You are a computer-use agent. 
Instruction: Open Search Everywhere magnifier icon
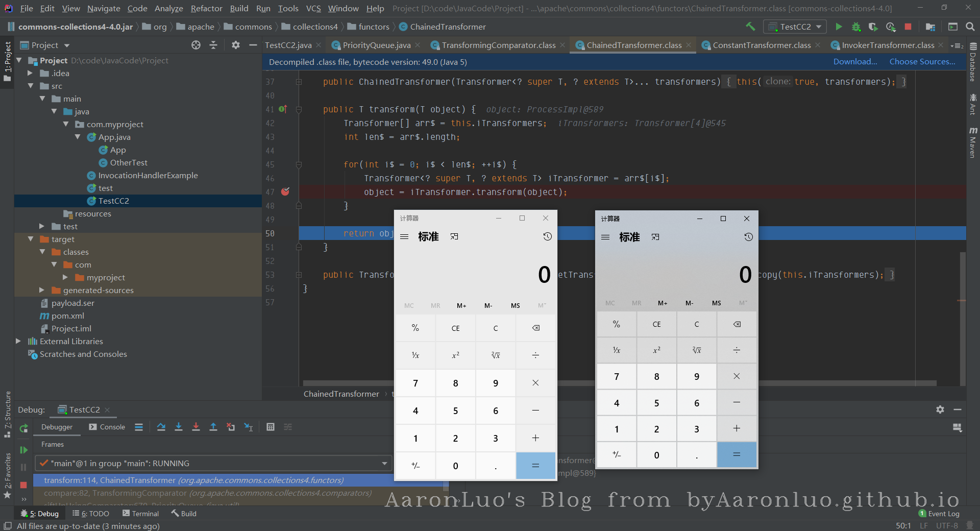pos(970,27)
